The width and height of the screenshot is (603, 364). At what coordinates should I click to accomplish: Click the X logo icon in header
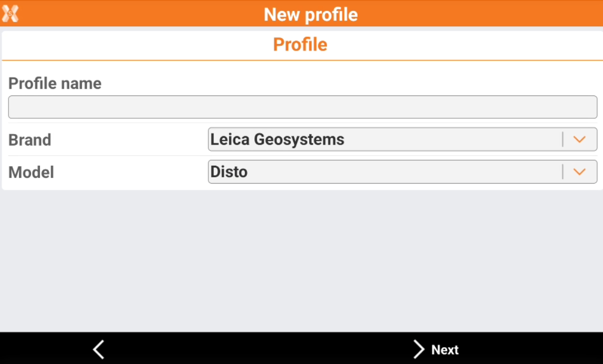tap(10, 14)
